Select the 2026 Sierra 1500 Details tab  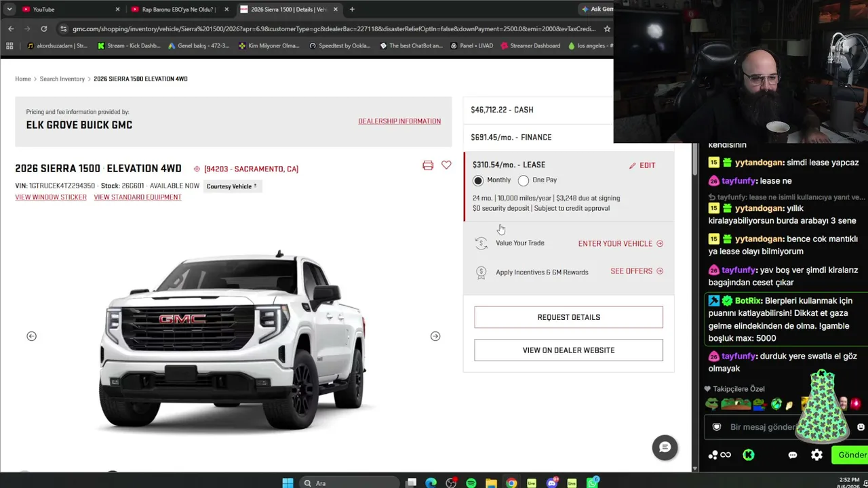click(288, 9)
